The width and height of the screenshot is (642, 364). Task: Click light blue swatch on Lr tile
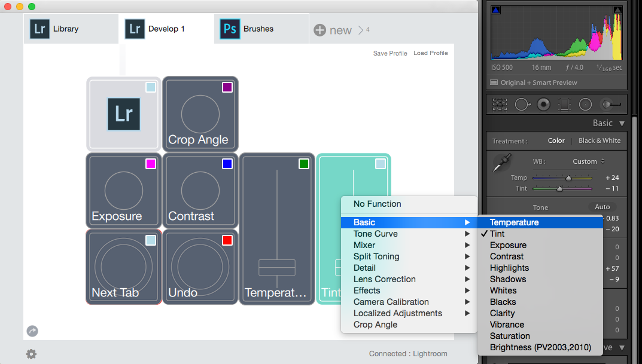151,87
